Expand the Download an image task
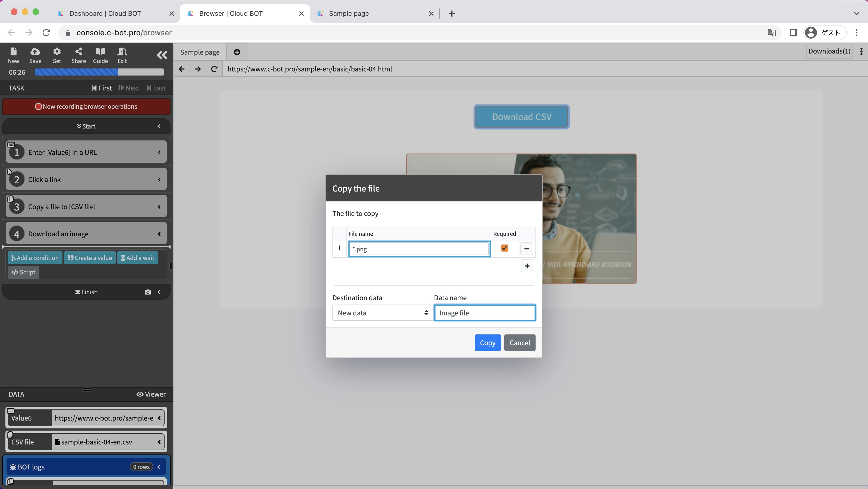868x489 pixels. coord(159,234)
